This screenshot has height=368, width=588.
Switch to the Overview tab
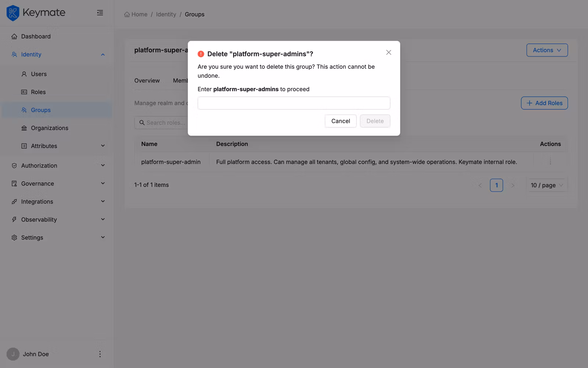147,80
